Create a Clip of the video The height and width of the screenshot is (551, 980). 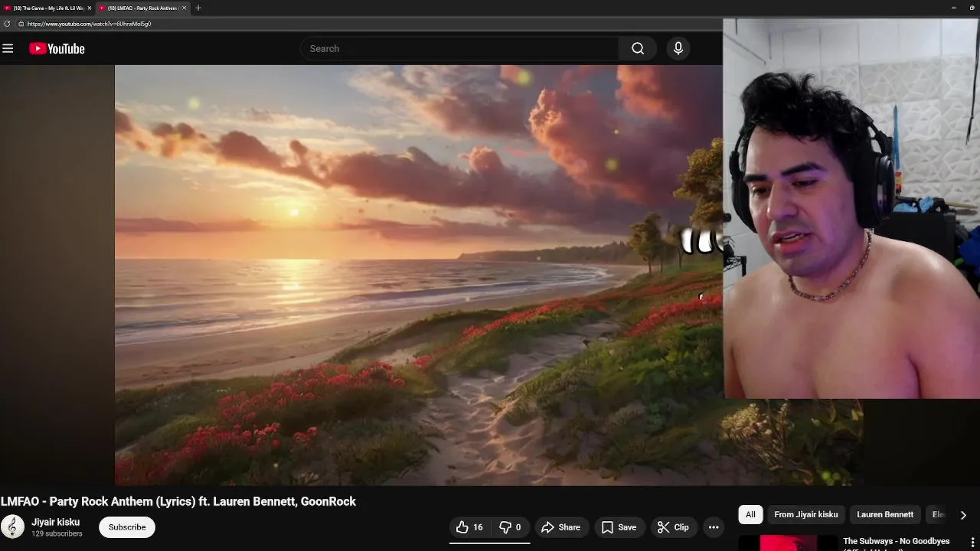[673, 527]
